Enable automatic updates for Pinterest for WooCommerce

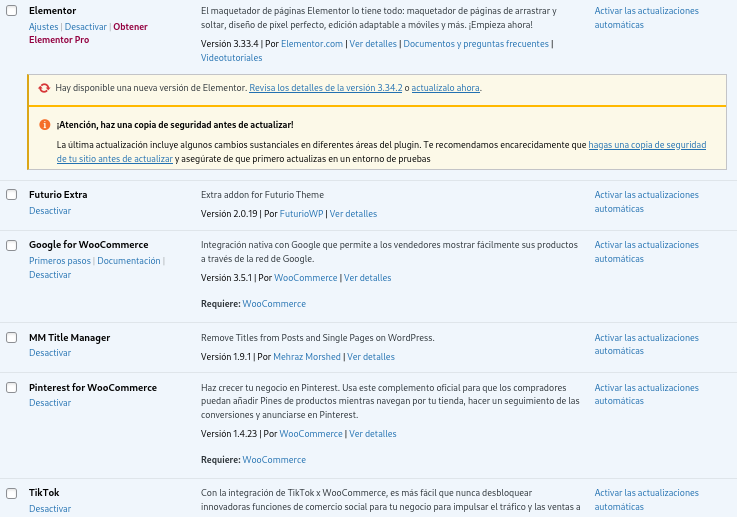point(646,394)
